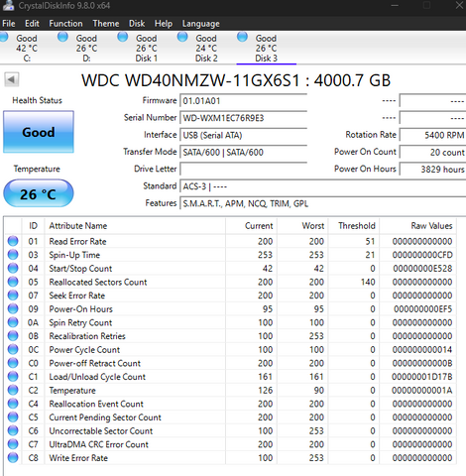466x476 pixels.
Task: Click the status orb for the Temperature attribute
Action: tap(13, 390)
